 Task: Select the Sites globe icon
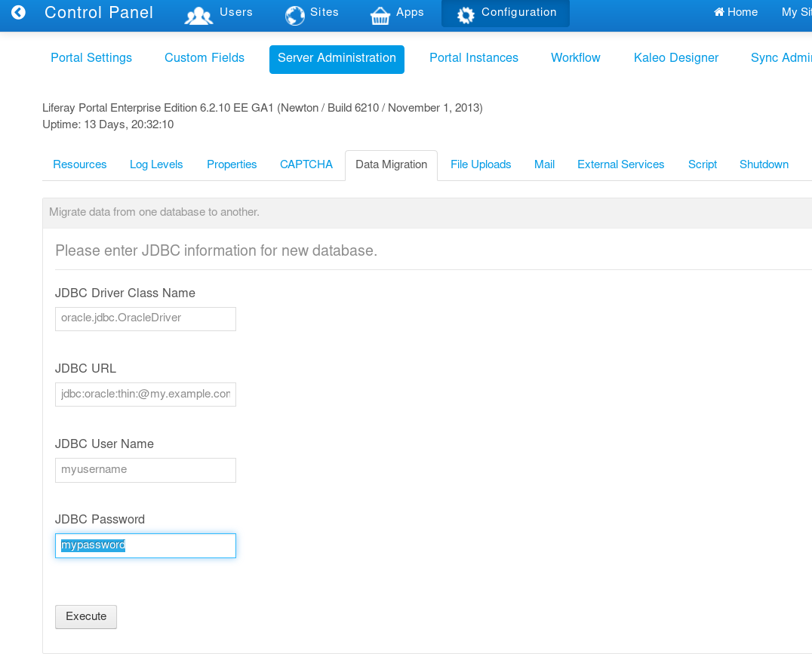[x=294, y=13]
